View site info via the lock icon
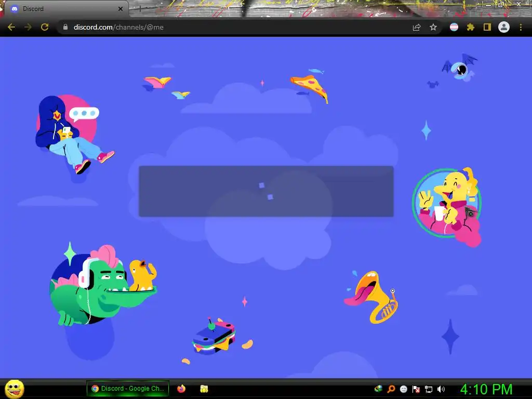 coord(65,27)
